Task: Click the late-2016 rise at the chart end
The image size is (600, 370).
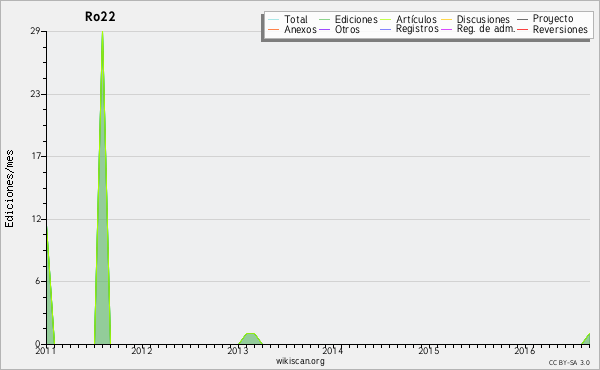Action: coord(586,339)
